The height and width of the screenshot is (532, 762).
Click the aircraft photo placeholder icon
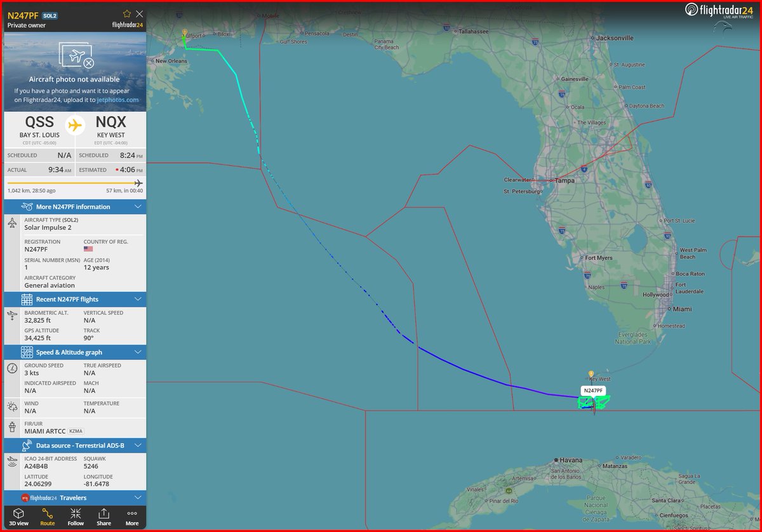(75, 55)
